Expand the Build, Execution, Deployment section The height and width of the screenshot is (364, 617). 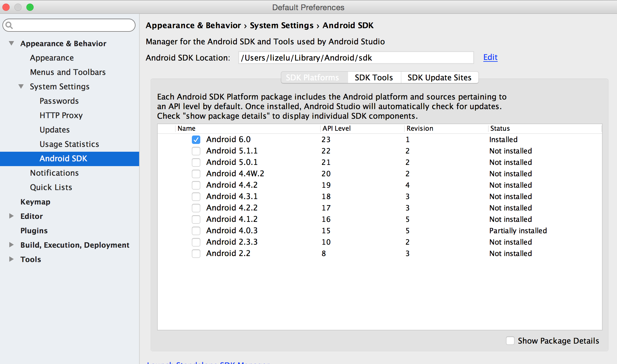pyautogui.click(x=11, y=245)
